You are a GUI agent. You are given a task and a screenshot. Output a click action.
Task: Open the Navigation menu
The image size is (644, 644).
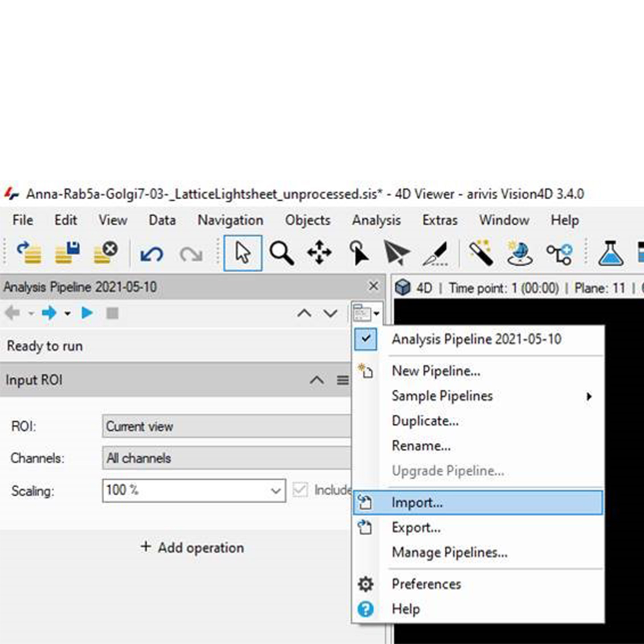coord(230,220)
